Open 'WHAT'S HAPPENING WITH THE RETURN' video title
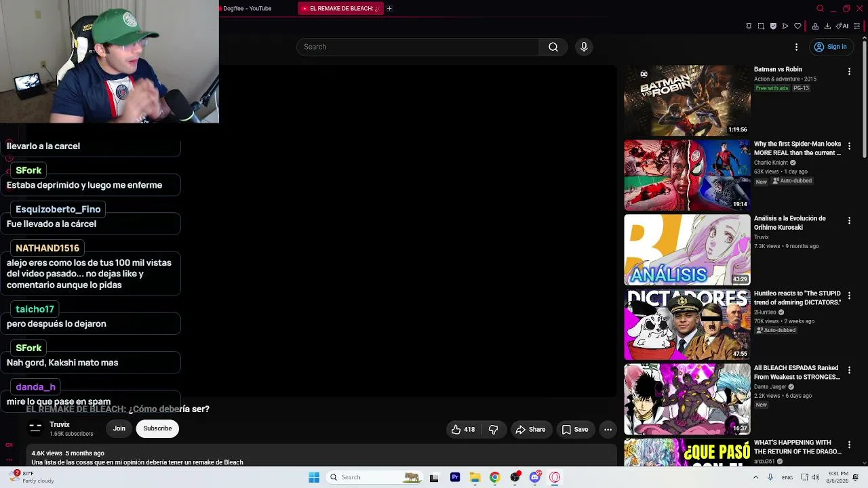The image size is (868, 488). pos(797,447)
